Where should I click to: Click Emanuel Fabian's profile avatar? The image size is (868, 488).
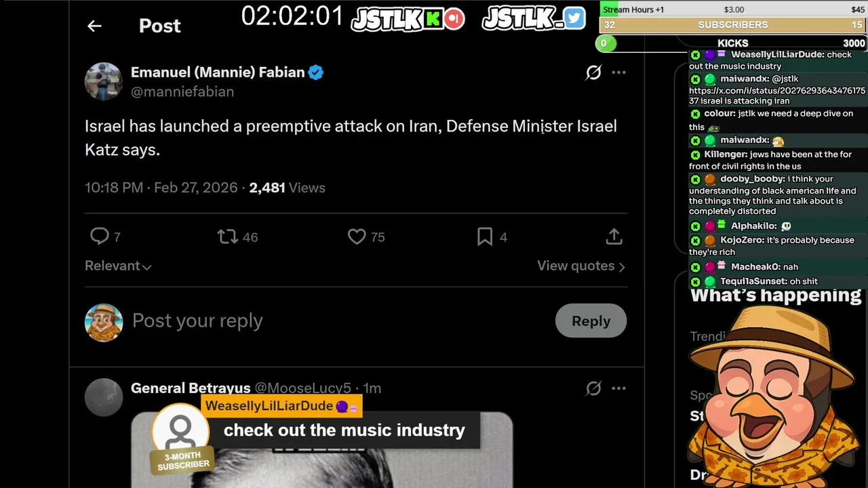point(103,81)
